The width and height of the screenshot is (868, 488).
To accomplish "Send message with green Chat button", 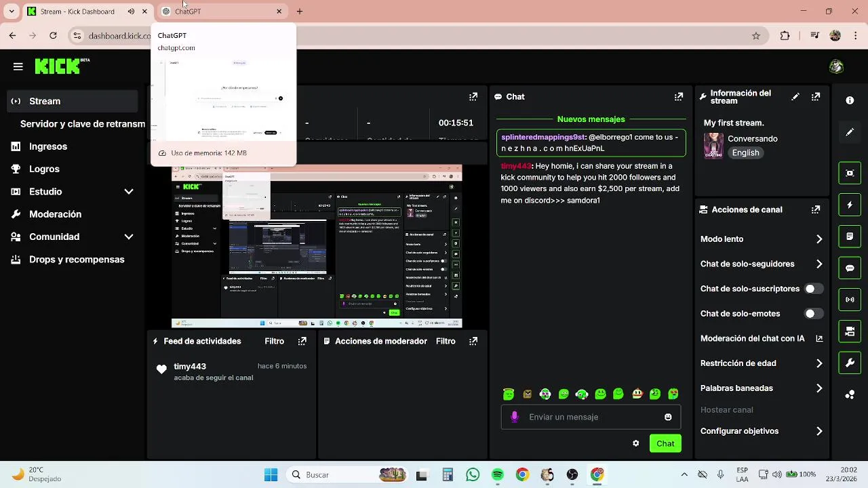I will (x=665, y=443).
